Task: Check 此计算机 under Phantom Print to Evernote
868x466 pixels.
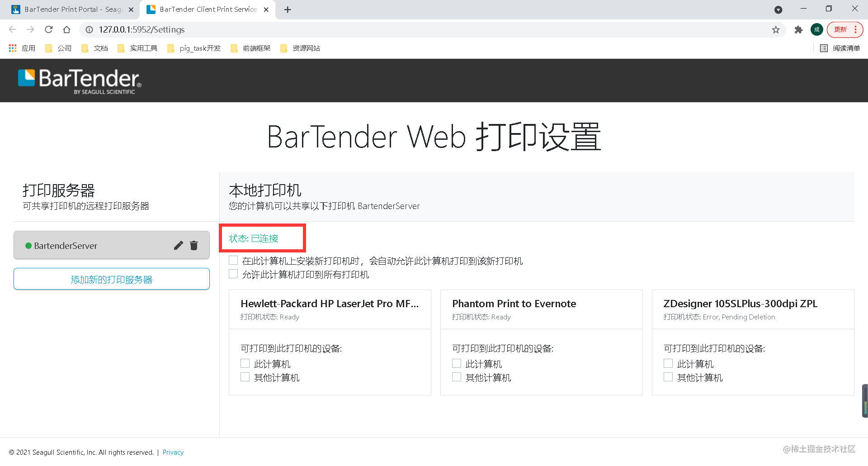Action: click(457, 363)
